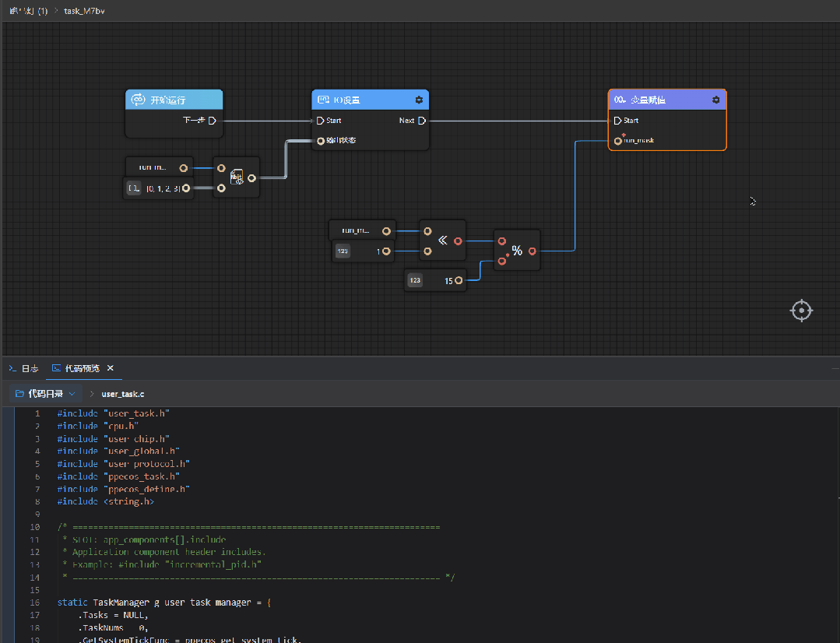Click the 开始运行 node header icon
Image resolution: width=840 pixels, height=643 pixels.
click(139, 100)
